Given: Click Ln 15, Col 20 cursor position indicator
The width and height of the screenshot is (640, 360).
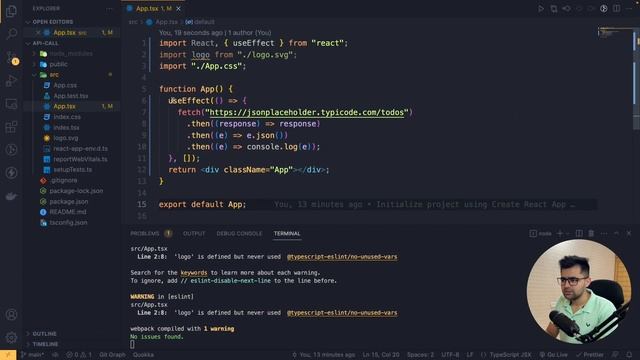Looking at the screenshot, I should coord(381,355).
